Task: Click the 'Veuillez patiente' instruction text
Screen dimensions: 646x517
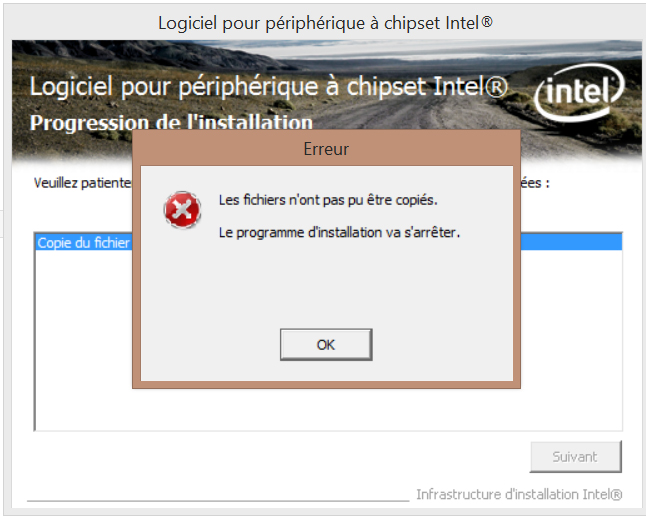Action: click(x=82, y=182)
